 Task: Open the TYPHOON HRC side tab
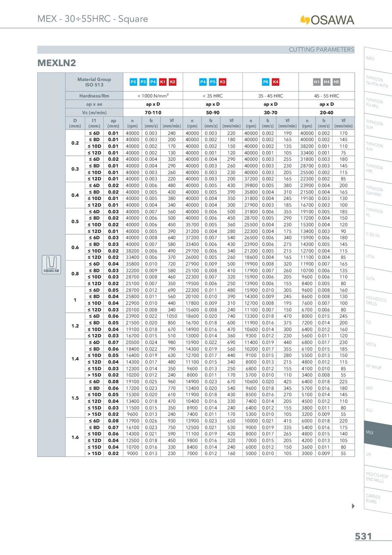tap(377, 169)
